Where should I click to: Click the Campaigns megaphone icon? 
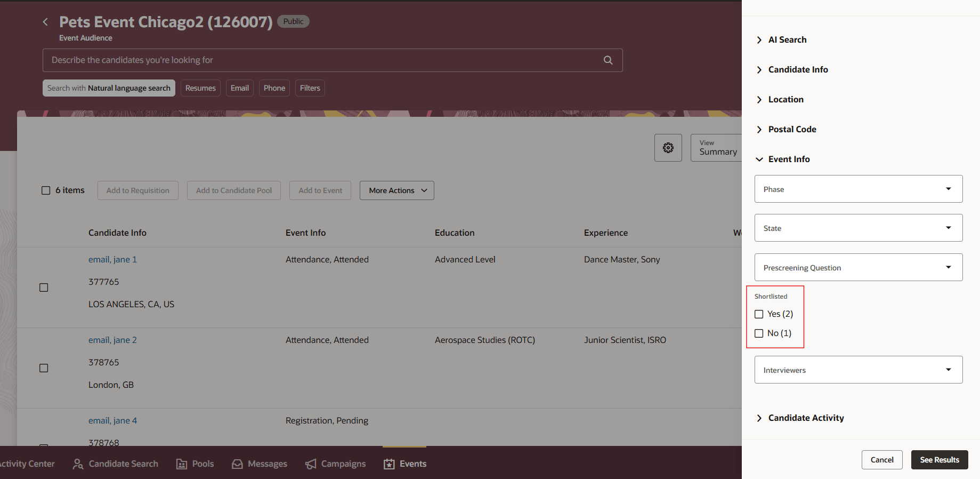[x=311, y=464]
